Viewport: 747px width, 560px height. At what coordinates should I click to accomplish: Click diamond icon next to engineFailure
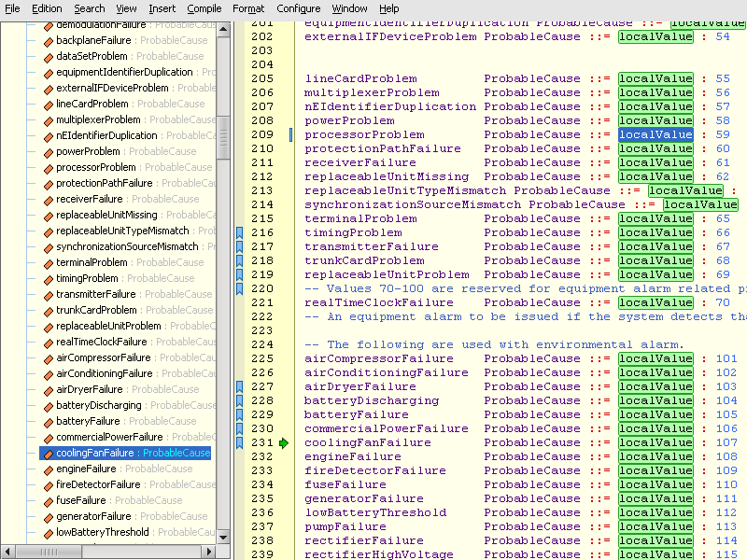coord(49,470)
